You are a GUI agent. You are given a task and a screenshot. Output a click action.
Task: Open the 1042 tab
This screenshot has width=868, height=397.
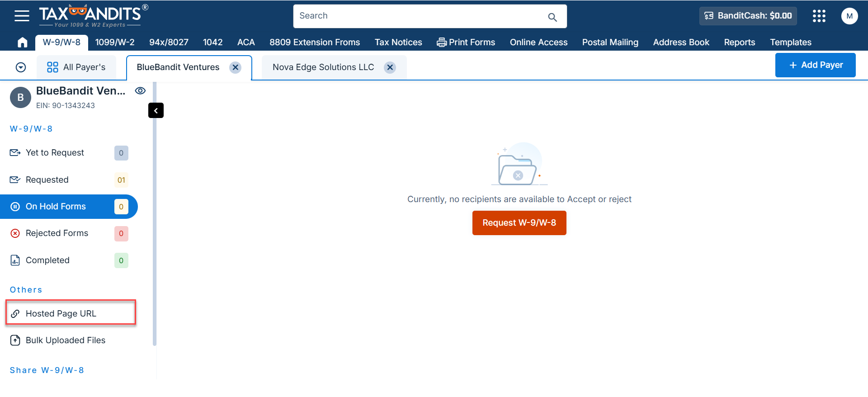[x=212, y=43]
